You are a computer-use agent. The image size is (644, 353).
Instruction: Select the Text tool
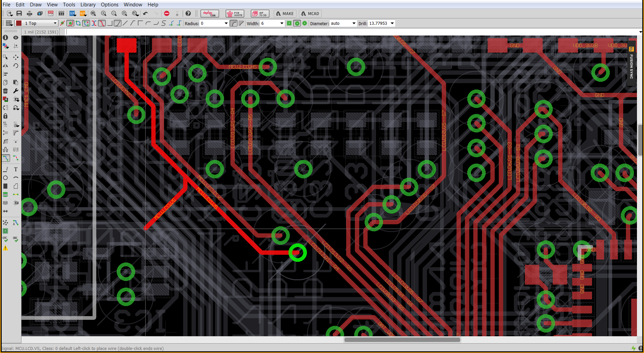(16, 169)
